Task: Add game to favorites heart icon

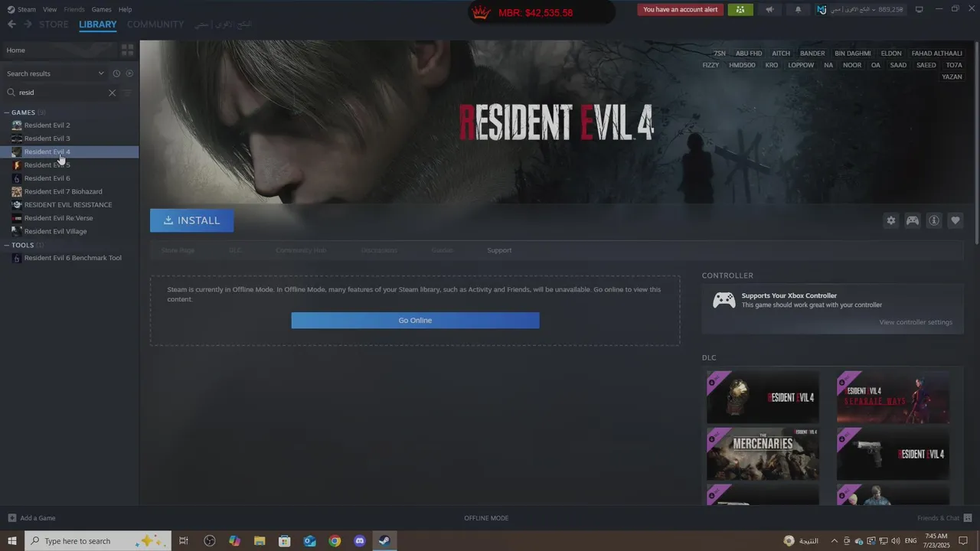Action: coord(955,220)
